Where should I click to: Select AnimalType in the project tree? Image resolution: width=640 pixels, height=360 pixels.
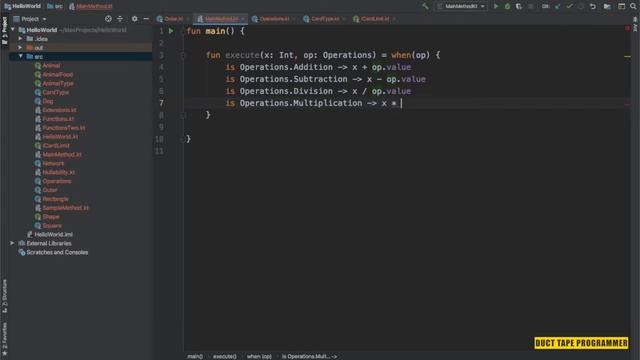(58, 83)
